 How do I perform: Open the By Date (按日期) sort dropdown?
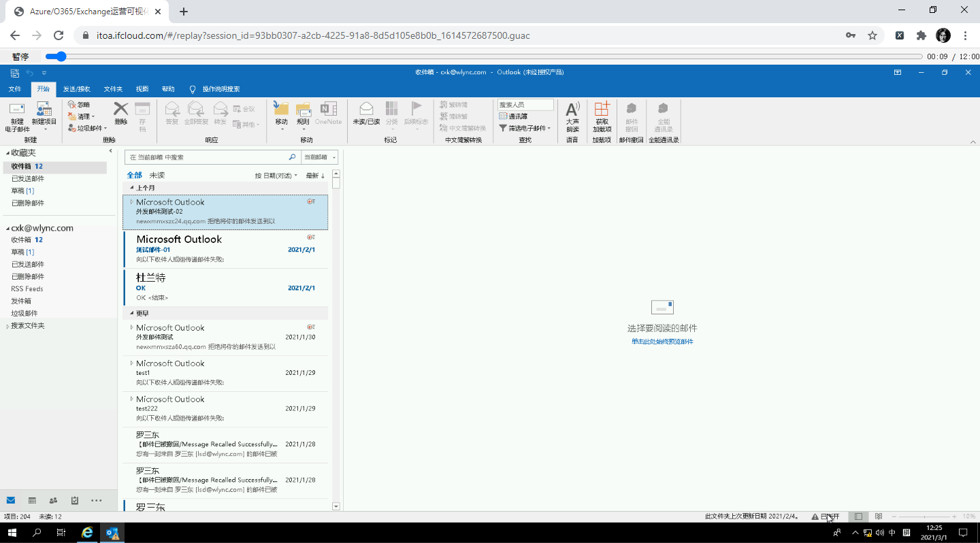tap(276, 176)
